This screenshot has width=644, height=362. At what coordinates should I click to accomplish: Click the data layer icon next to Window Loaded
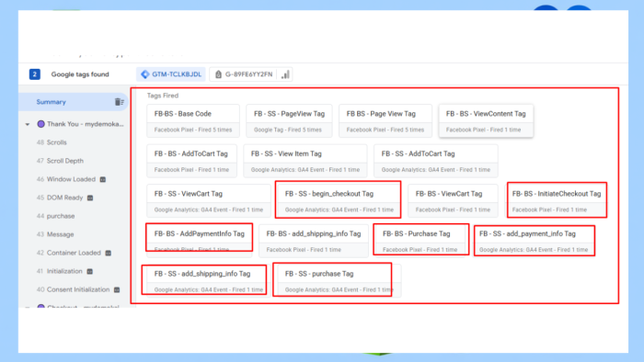(x=103, y=179)
